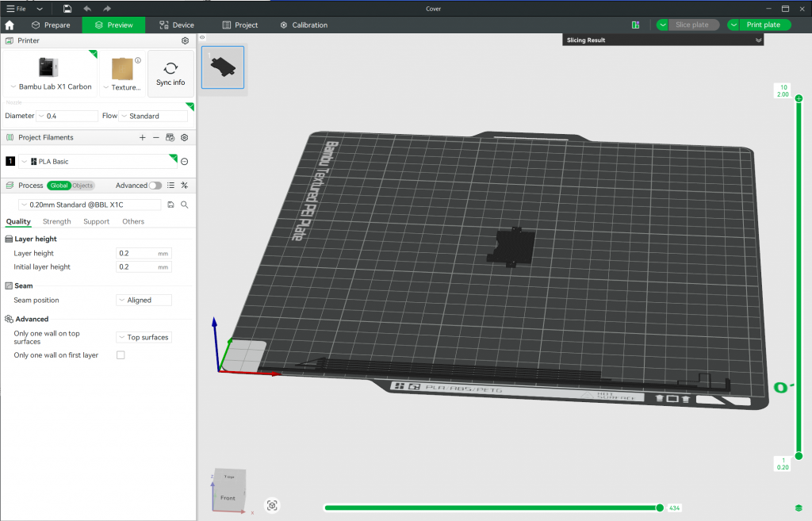Click the Home icon in the top bar
Screen dimensions: 812x521
click(10, 25)
